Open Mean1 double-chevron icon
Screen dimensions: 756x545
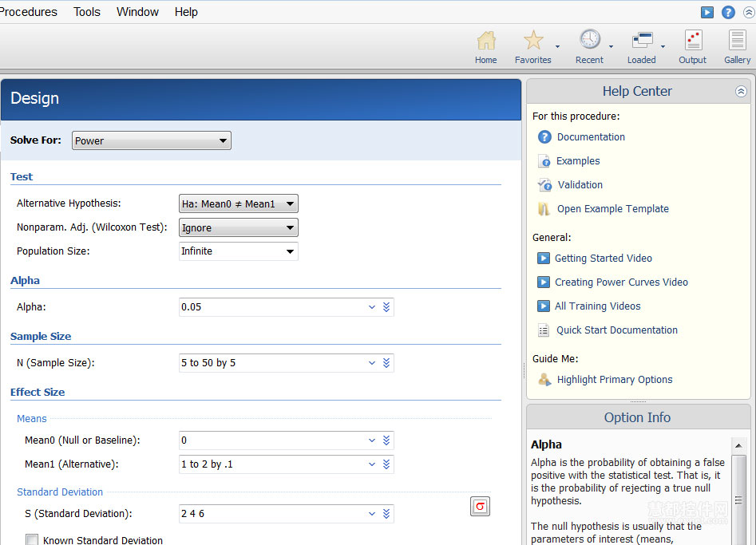[x=386, y=464]
